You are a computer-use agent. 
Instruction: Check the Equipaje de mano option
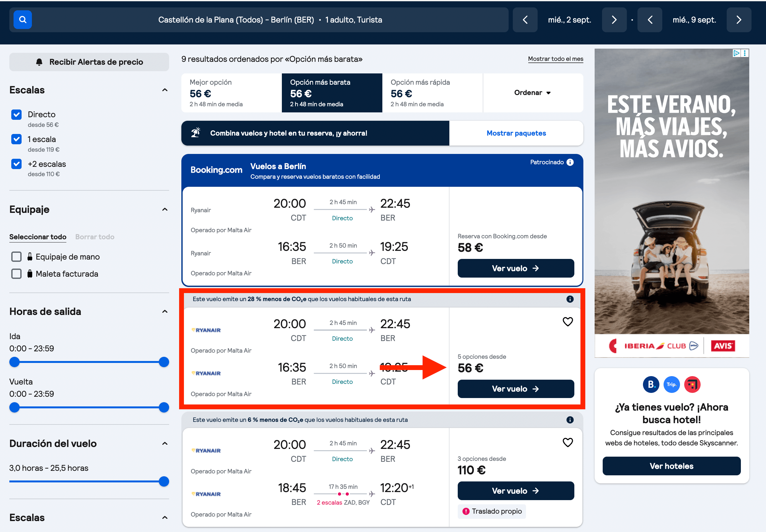[16, 257]
